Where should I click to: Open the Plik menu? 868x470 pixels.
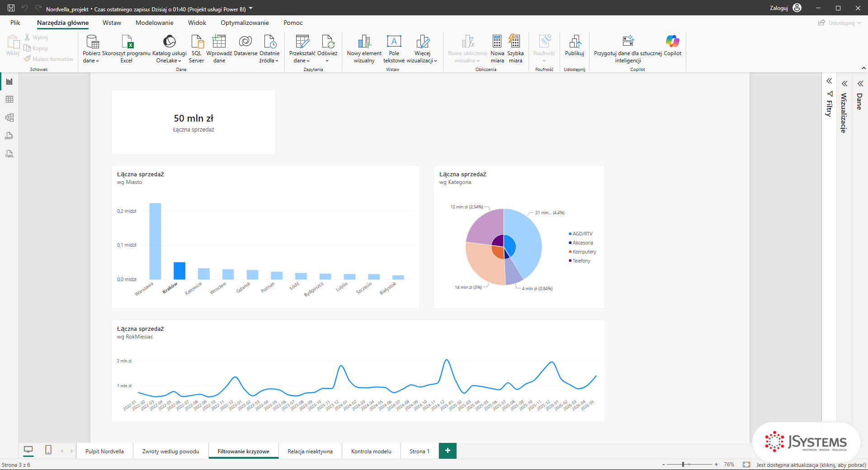pyautogui.click(x=15, y=23)
